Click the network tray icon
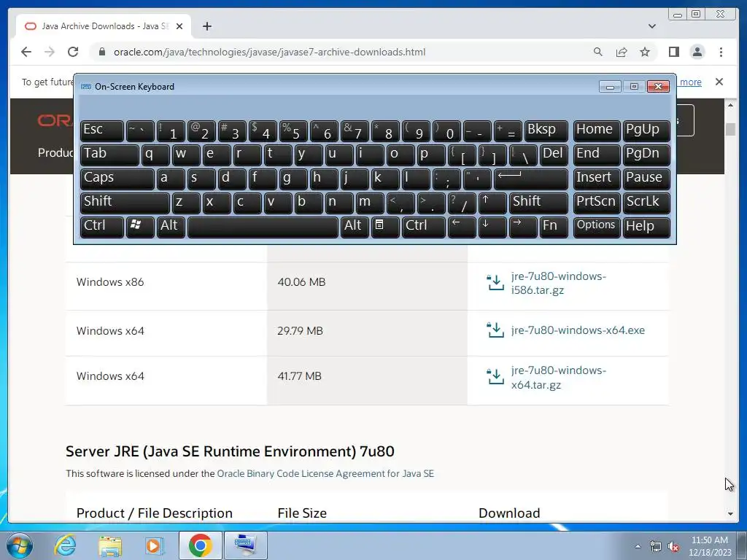Screen dimensions: 747x560 (656, 546)
